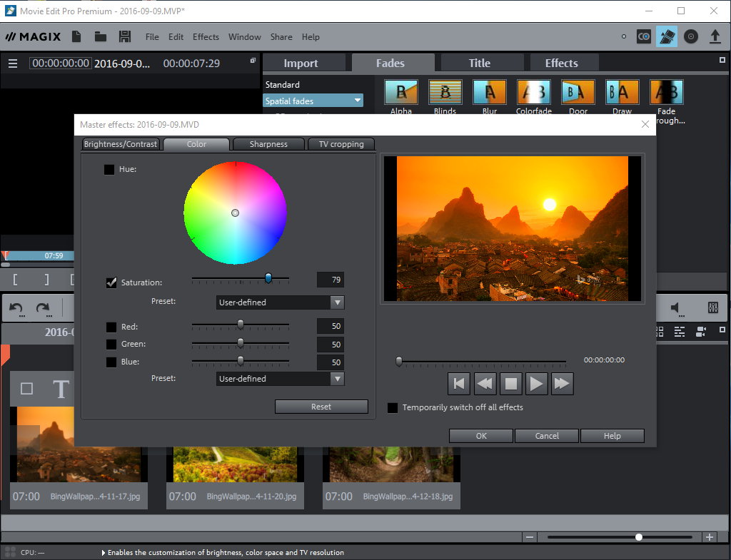Switch to the TV cropping tab

(341, 144)
